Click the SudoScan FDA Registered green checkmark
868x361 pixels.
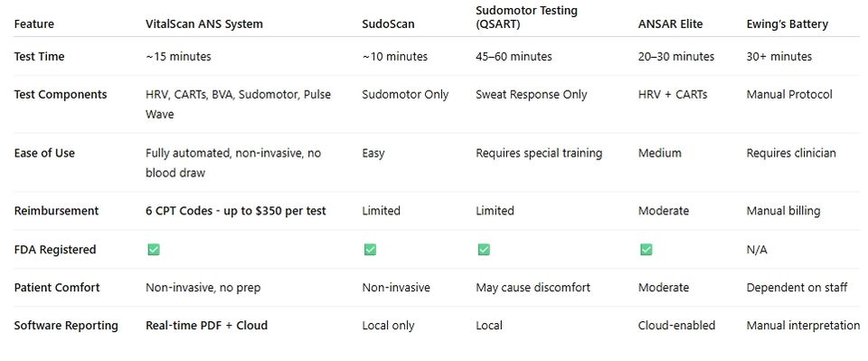[371, 250]
